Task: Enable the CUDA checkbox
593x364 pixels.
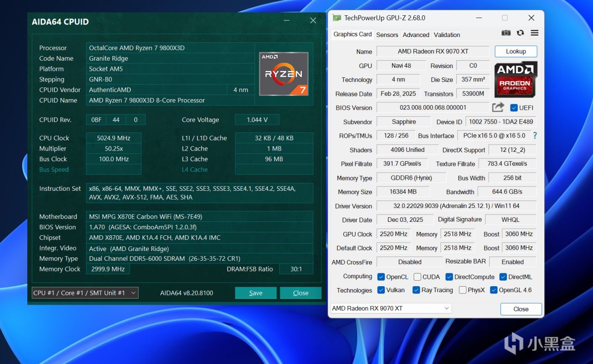Action: pos(417,277)
